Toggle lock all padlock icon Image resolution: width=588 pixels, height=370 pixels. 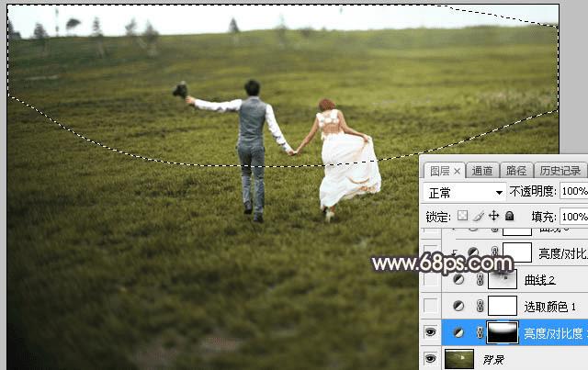[x=509, y=216]
